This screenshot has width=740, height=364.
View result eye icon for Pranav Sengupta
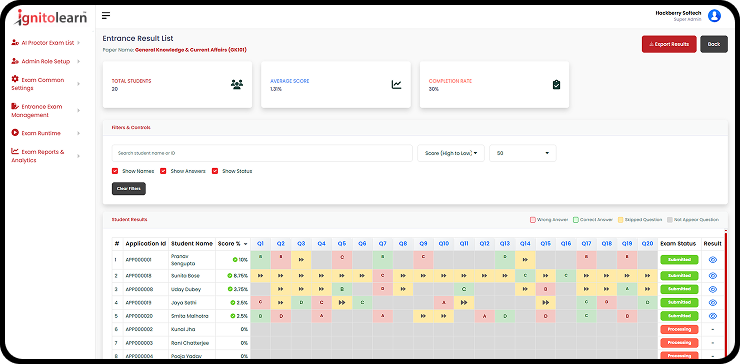click(x=713, y=260)
